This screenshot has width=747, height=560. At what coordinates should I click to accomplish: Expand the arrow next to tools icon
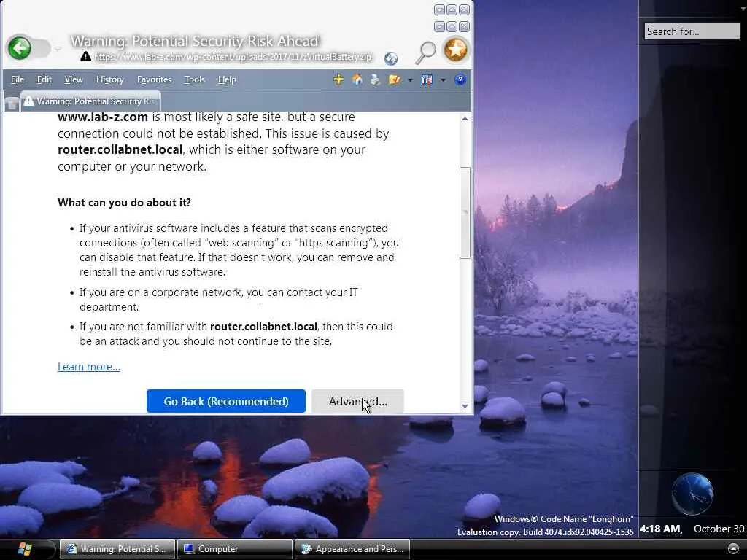click(x=443, y=80)
